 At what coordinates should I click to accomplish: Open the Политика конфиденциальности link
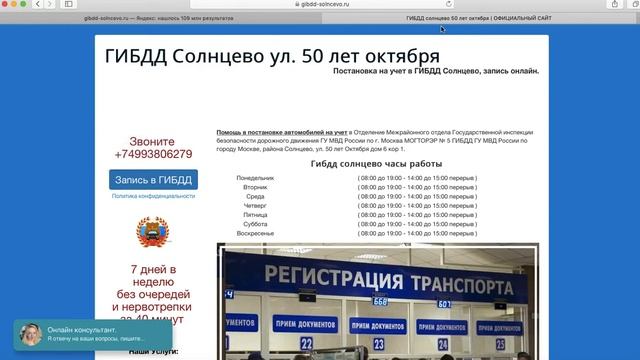pos(153,196)
